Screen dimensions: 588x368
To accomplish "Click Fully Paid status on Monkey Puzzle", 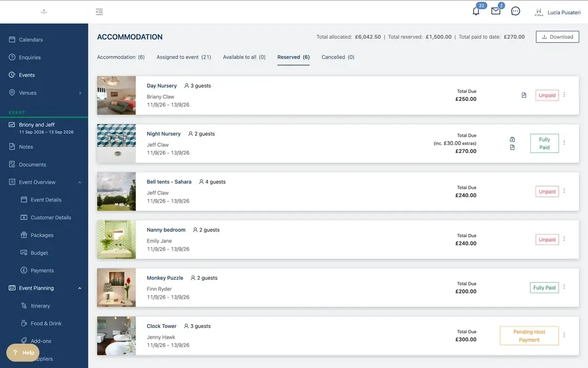I will (544, 288).
